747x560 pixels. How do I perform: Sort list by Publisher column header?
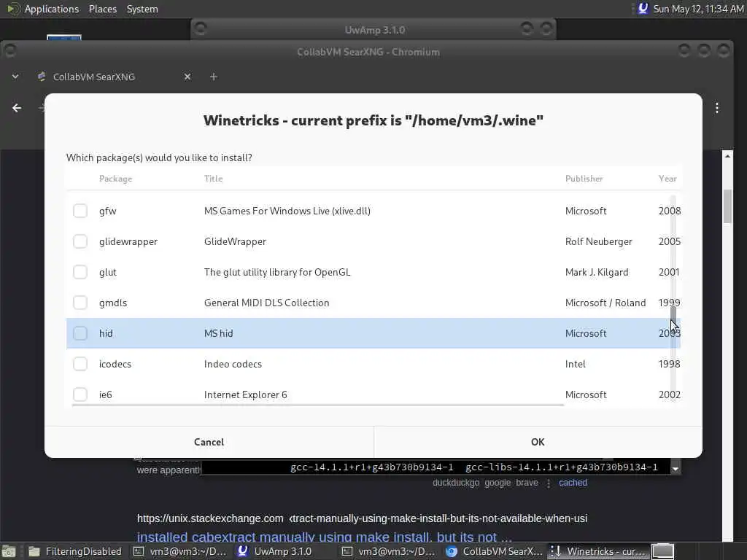click(x=584, y=179)
